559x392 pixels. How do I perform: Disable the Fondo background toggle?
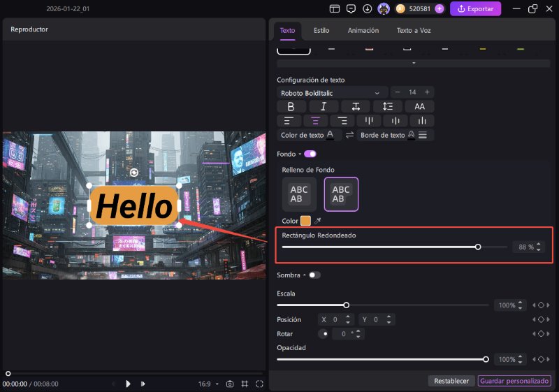(310, 154)
